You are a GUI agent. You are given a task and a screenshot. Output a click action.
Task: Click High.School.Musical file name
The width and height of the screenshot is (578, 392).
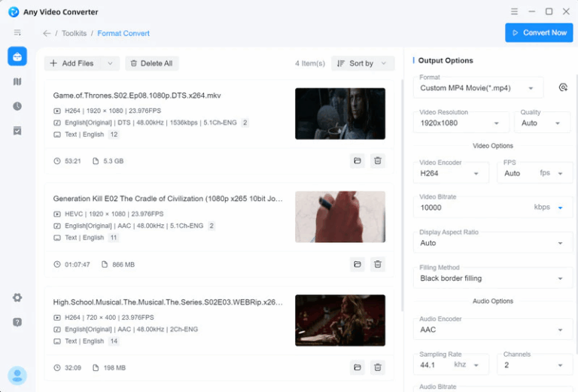click(168, 302)
